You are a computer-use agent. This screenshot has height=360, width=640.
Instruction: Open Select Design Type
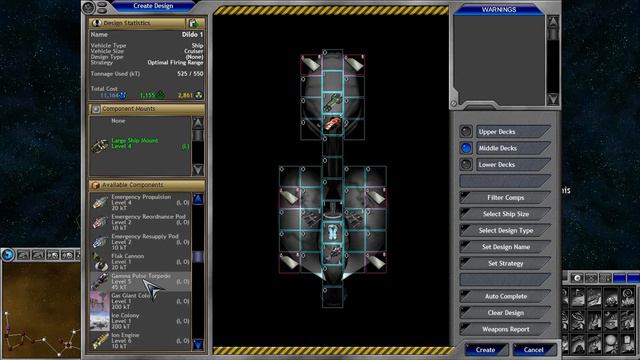[505, 231]
